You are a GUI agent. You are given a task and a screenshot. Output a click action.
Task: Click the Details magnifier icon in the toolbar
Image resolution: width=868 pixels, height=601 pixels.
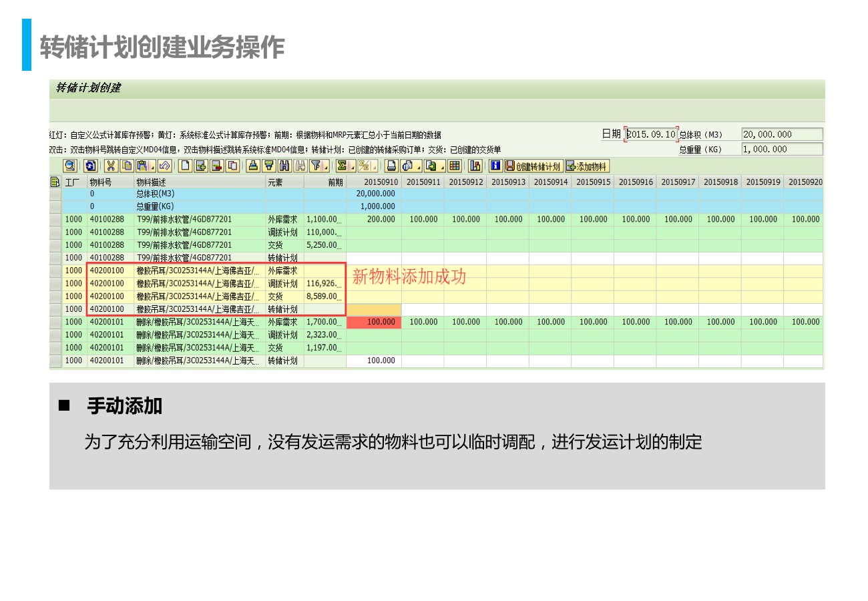69,166
